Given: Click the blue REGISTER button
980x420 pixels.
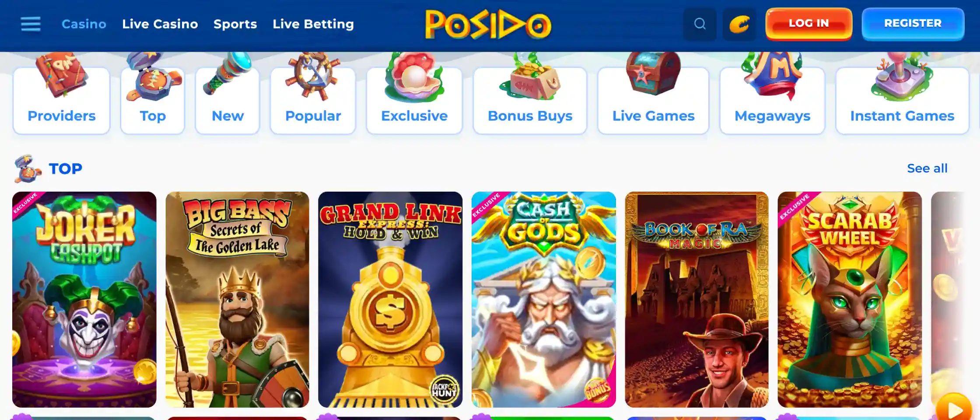Looking at the screenshot, I should click(913, 24).
